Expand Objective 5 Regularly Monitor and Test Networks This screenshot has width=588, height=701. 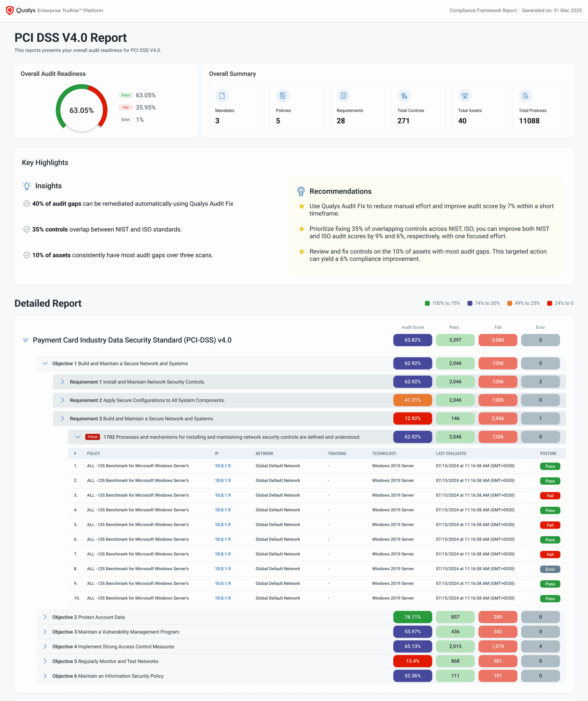[45, 661]
